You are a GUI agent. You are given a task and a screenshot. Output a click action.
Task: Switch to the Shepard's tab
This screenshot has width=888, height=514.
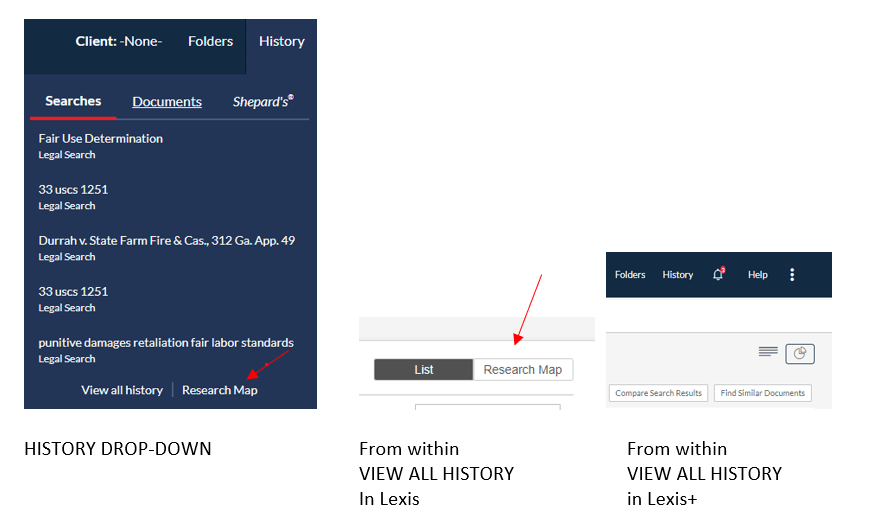point(263,101)
